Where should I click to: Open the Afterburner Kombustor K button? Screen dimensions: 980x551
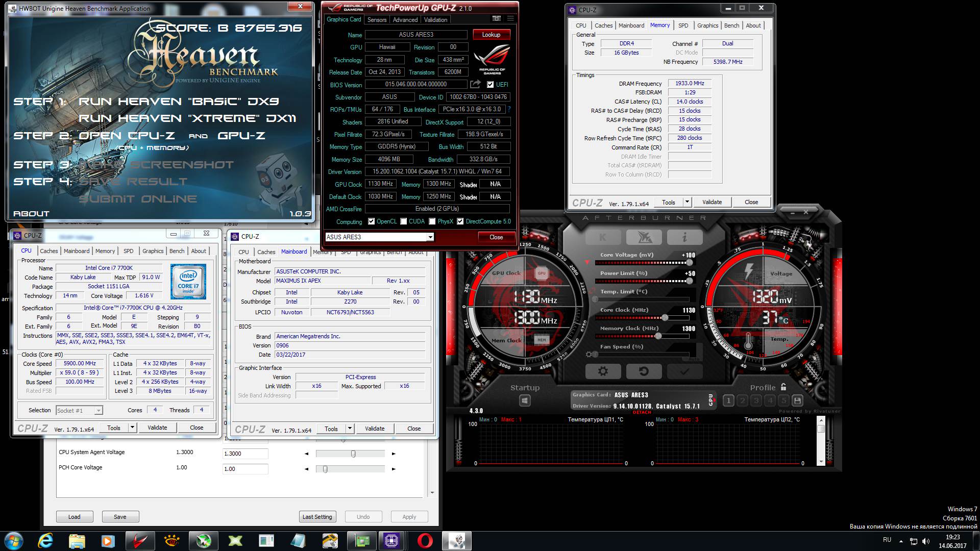click(x=603, y=237)
